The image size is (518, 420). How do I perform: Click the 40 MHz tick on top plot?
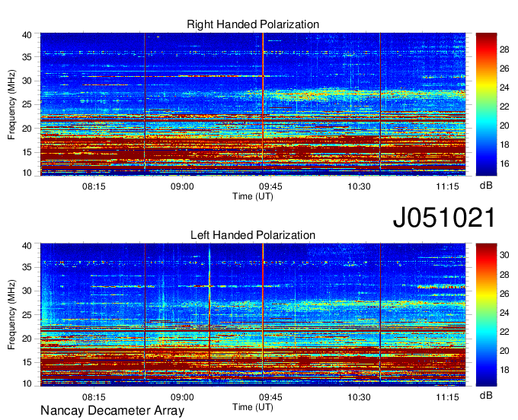(27, 35)
